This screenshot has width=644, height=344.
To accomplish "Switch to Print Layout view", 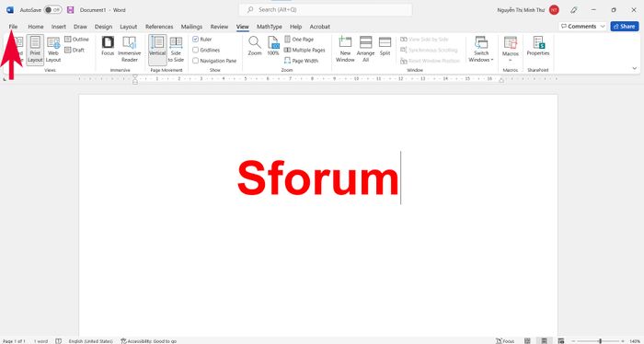I will (35, 50).
